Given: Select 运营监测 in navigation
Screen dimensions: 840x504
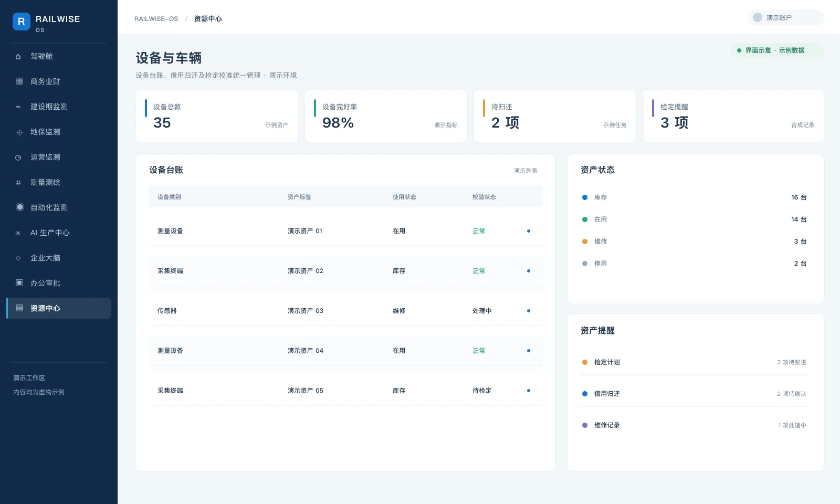Looking at the screenshot, I should pos(59,157).
